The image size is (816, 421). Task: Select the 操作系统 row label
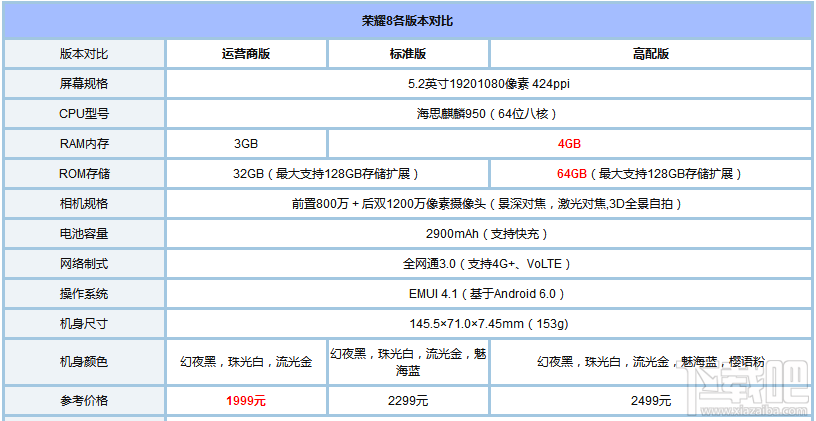[84, 294]
